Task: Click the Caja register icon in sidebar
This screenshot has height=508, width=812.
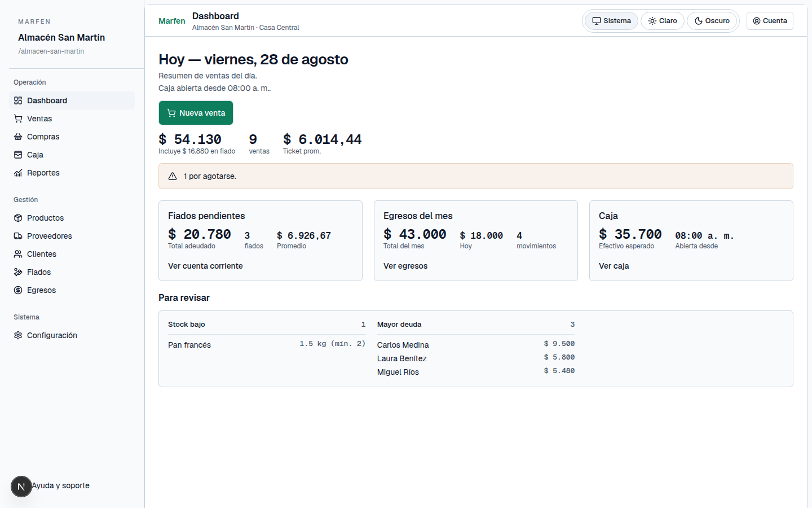Action: [18, 155]
